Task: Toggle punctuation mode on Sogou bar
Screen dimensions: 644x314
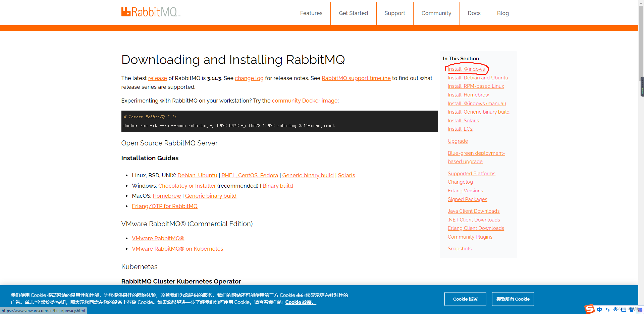Action: tap(607, 310)
